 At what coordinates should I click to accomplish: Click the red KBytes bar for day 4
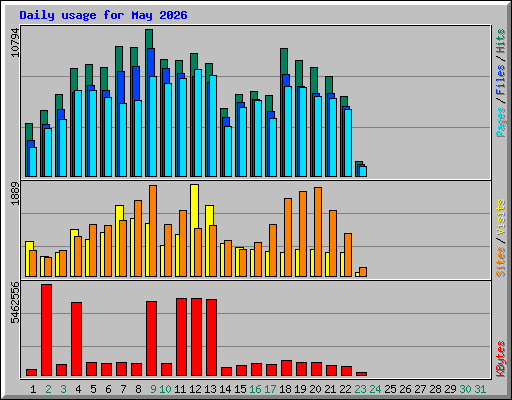(77, 339)
